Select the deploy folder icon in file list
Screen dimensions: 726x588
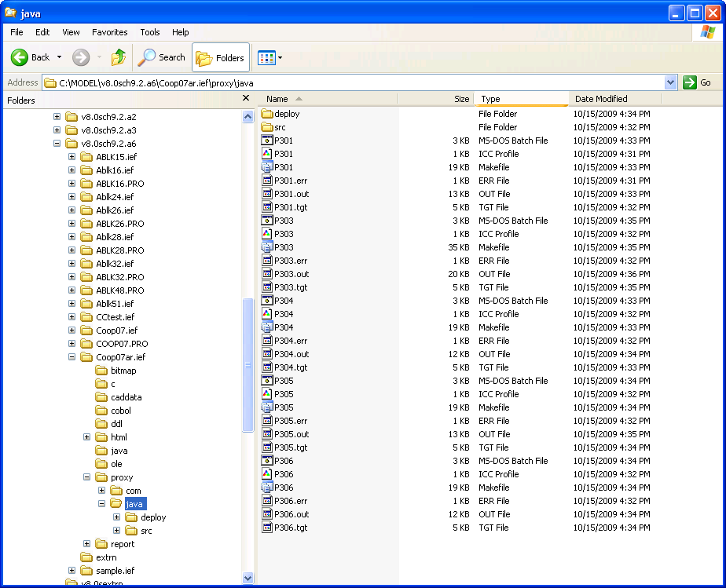coord(266,114)
